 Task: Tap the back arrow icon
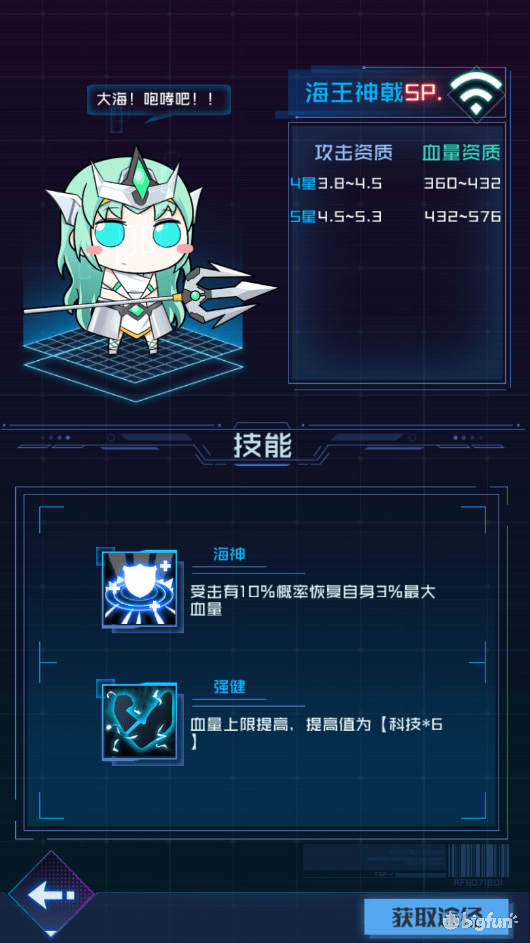[52, 895]
